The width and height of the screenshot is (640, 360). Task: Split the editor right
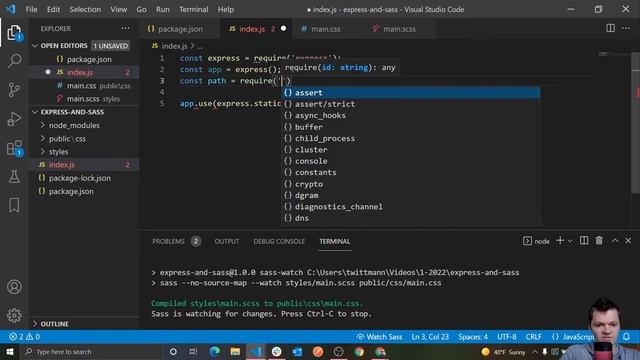[610, 28]
